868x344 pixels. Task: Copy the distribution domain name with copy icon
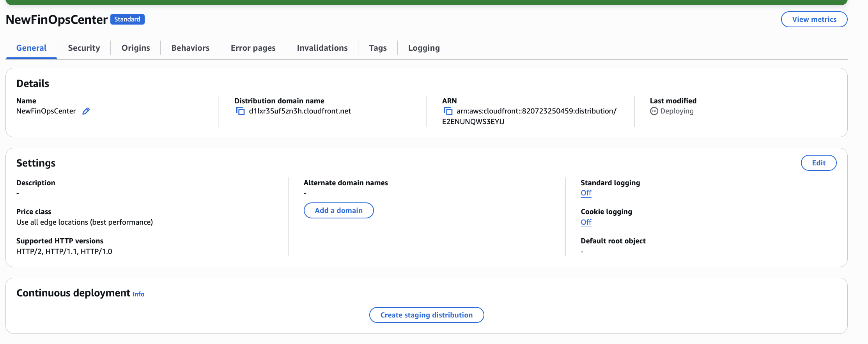coord(240,111)
